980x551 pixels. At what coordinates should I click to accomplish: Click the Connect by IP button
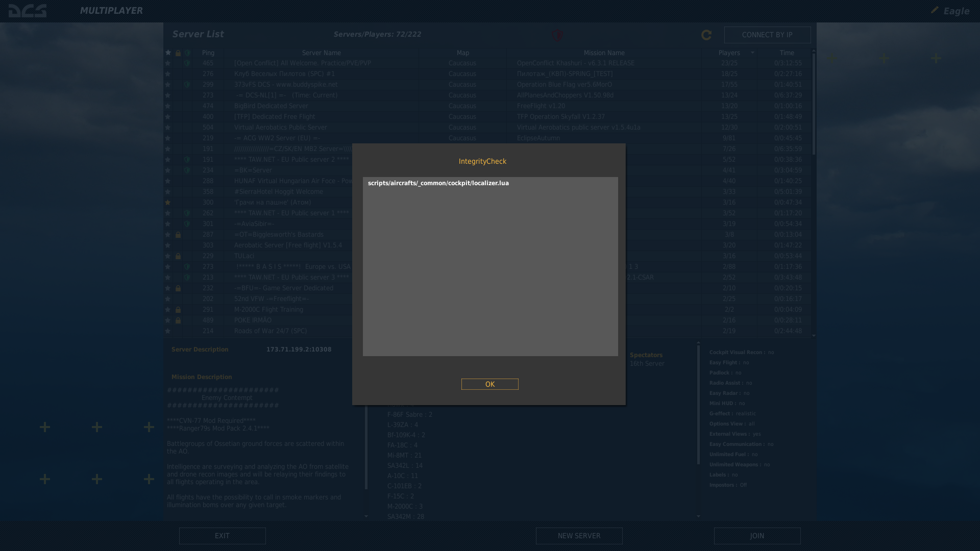(767, 35)
